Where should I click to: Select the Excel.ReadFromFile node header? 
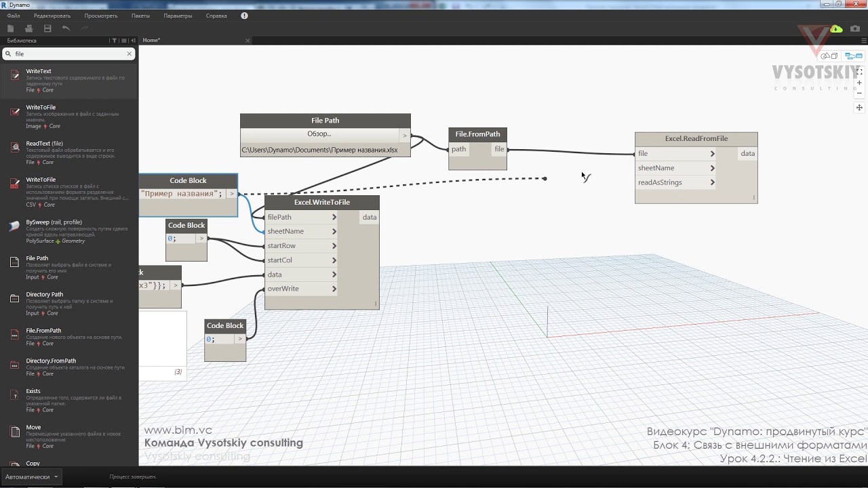(x=696, y=139)
